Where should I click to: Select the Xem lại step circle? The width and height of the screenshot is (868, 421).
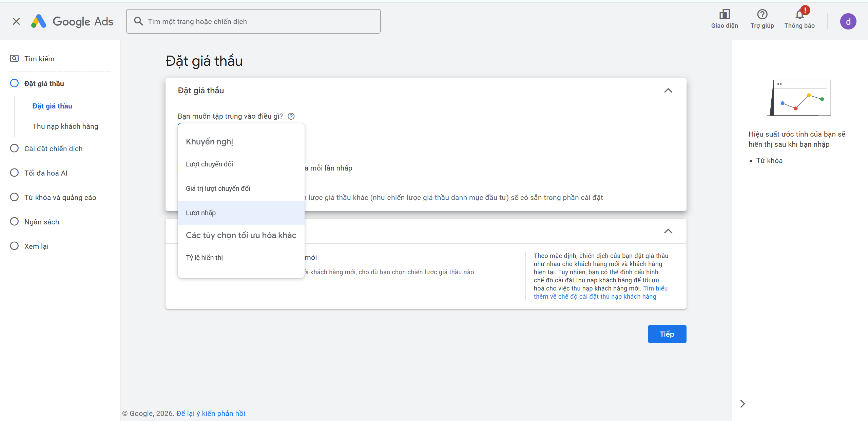pyautogui.click(x=14, y=246)
